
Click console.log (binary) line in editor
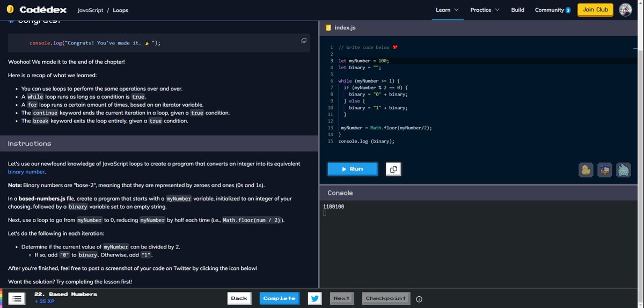[x=367, y=141]
